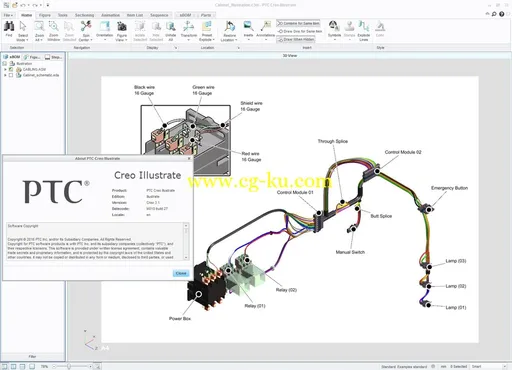Switch to the Tools ribbon tab
This screenshot has width=512, height=370.
(x=62, y=15)
